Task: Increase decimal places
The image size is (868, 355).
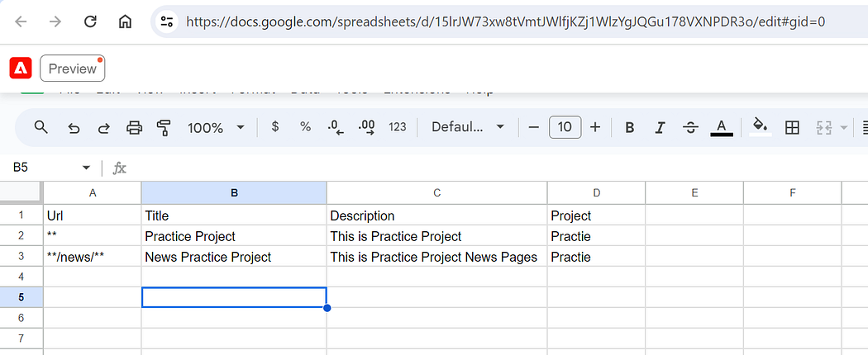Action: click(x=366, y=128)
